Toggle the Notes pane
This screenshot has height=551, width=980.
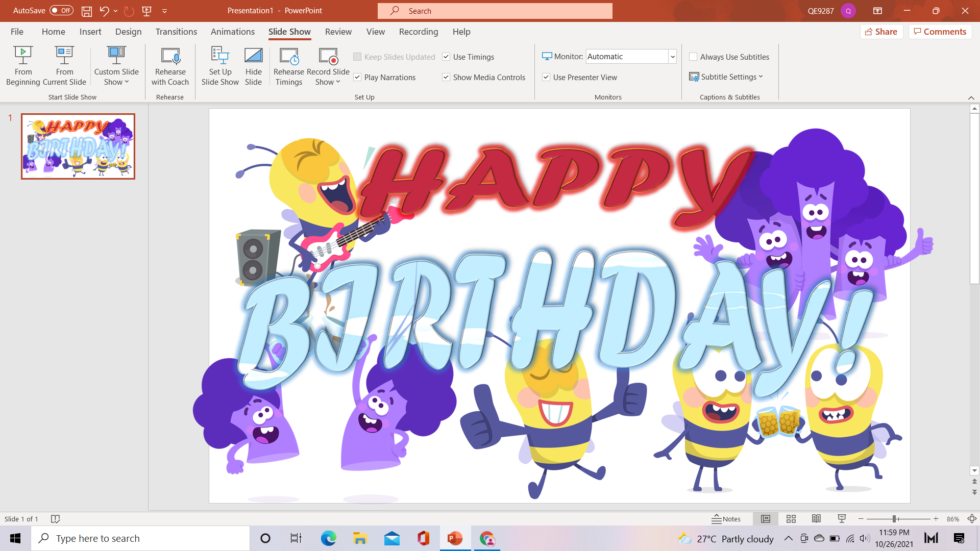tap(726, 519)
